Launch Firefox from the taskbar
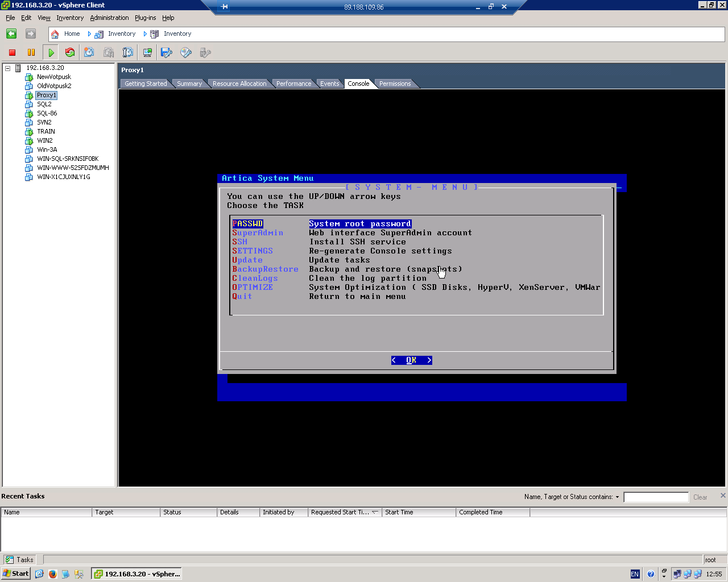 click(x=53, y=574)
